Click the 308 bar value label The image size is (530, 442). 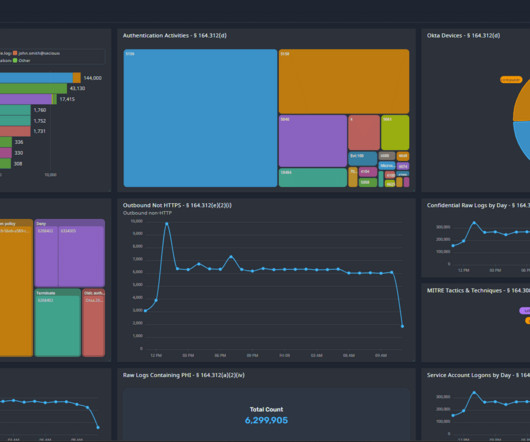pyautogui.click(x=18, y=164)
